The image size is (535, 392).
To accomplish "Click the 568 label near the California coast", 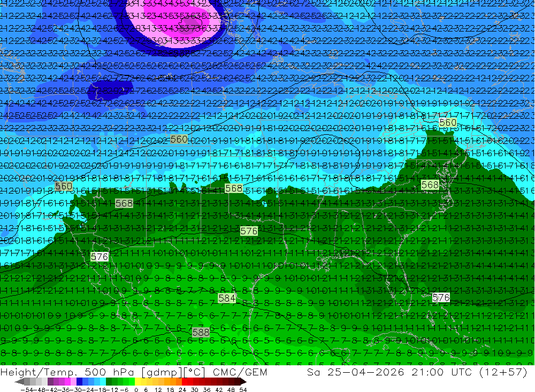I will coord(124,203).
